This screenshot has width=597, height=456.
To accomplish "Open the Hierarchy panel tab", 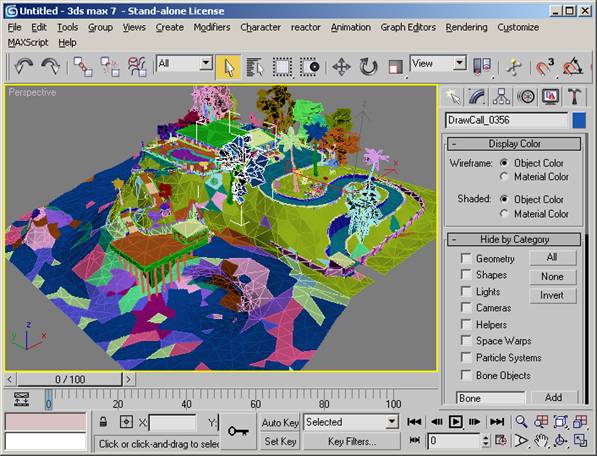I will (x=501, y=96).
